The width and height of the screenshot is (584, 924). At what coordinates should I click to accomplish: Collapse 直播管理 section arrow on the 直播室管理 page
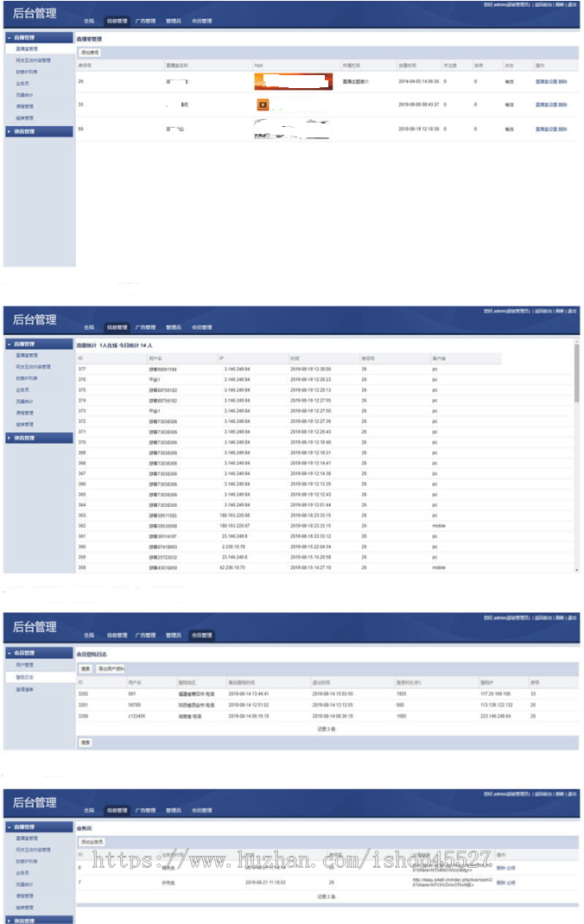click(10, 38)
